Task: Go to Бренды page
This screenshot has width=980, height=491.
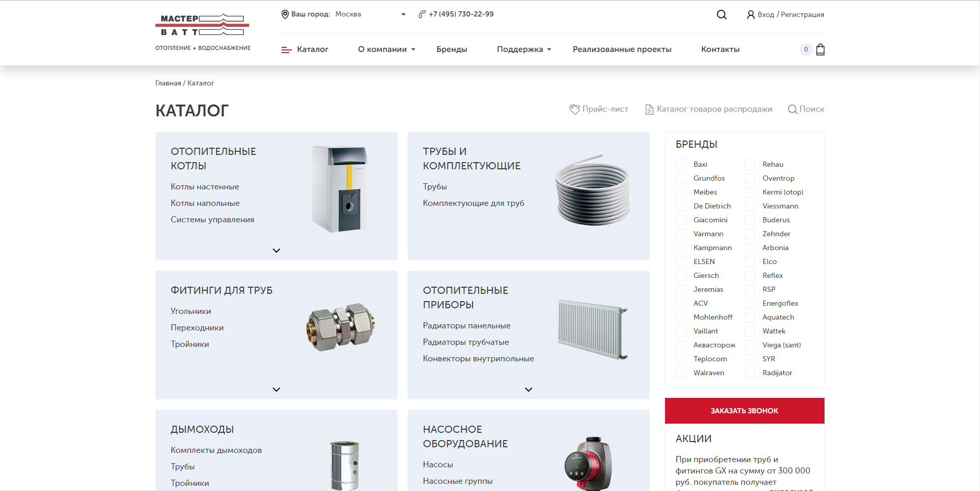Action: [x=452, y=49]
